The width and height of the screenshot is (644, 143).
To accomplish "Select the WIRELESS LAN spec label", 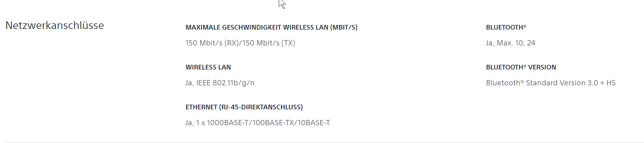I will coord(208,67).
